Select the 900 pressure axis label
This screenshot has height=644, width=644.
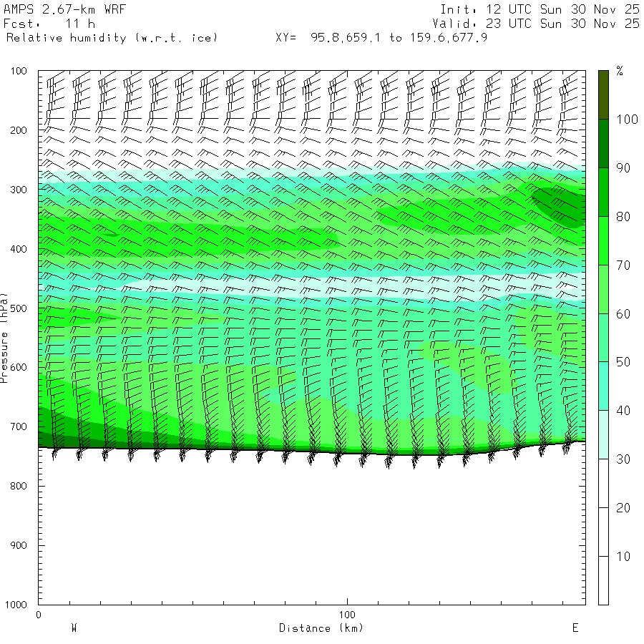pyautogui.click(x=19, y=545)
